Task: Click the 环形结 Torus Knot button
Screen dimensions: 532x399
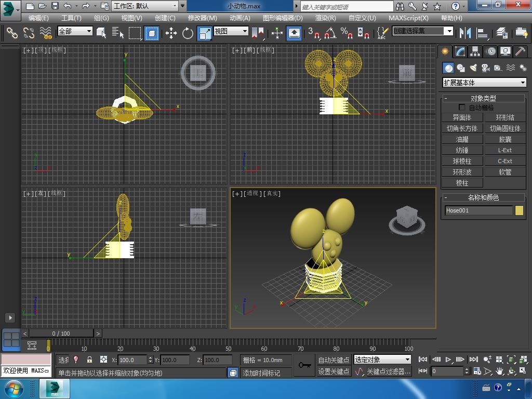Action: tap(505, 117)
